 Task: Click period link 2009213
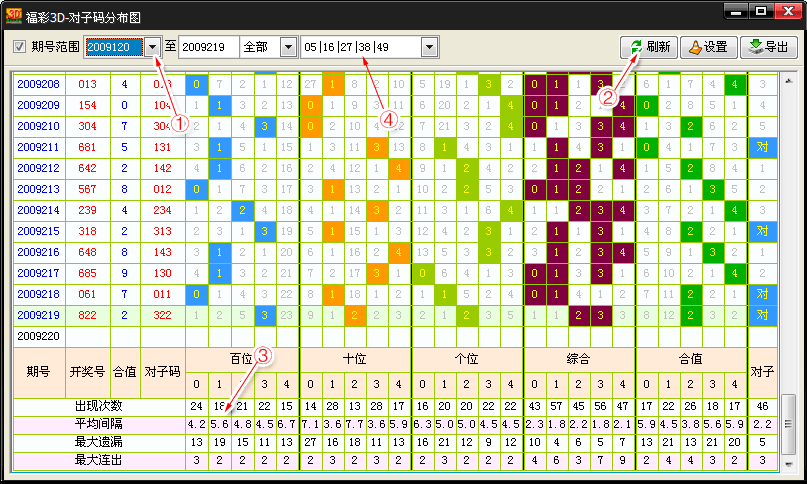38,189
